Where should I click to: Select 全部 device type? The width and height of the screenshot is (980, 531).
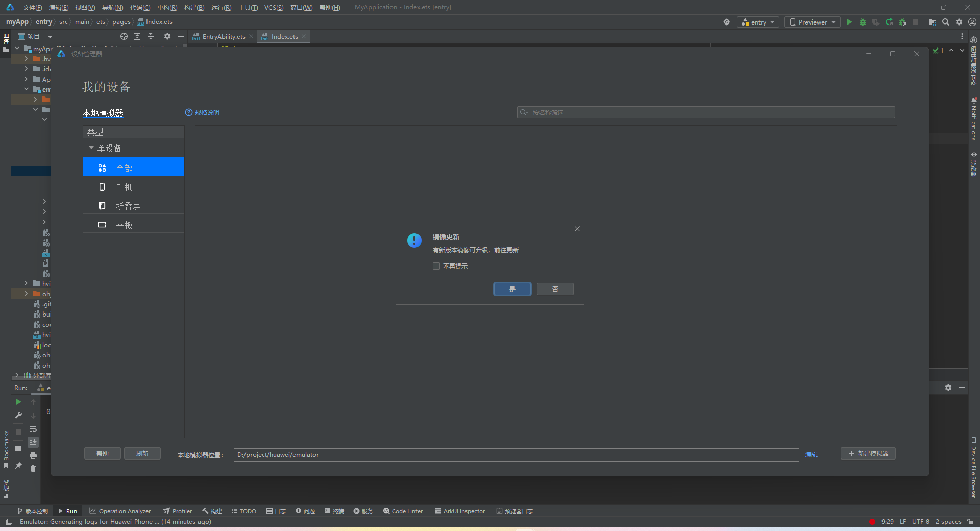click(134, 167)
